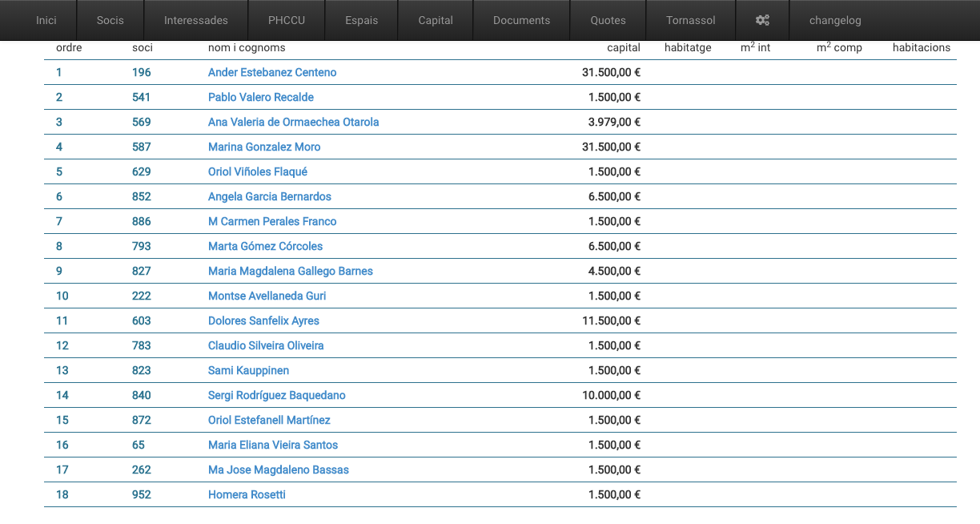Open Maria Magdalena Gallego Barnes entry

point(291,271)
